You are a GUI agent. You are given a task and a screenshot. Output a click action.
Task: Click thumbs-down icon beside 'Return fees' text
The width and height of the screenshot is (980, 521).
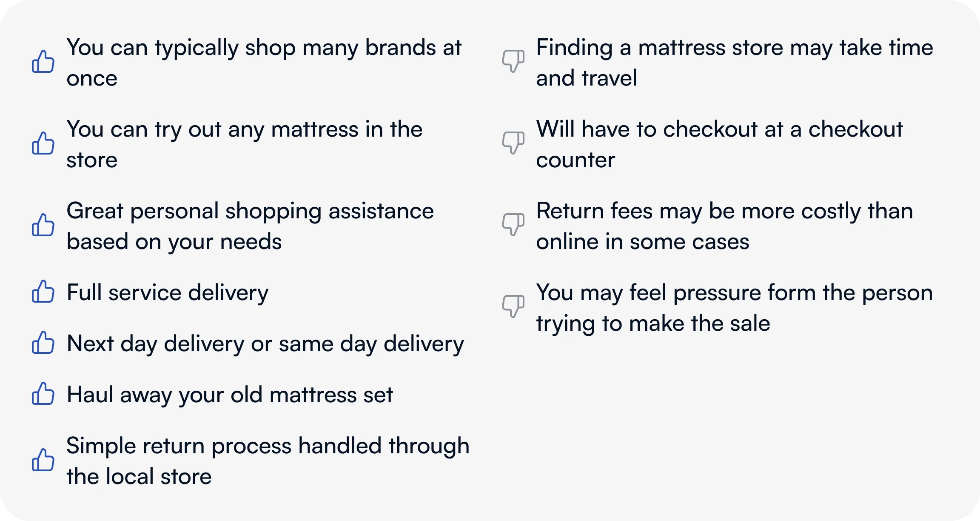pyautogui.click(x=513, y=224)
